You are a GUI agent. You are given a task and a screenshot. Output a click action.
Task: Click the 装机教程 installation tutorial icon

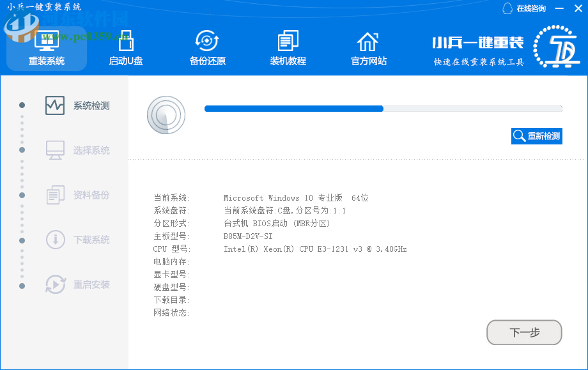click(288, 48)
